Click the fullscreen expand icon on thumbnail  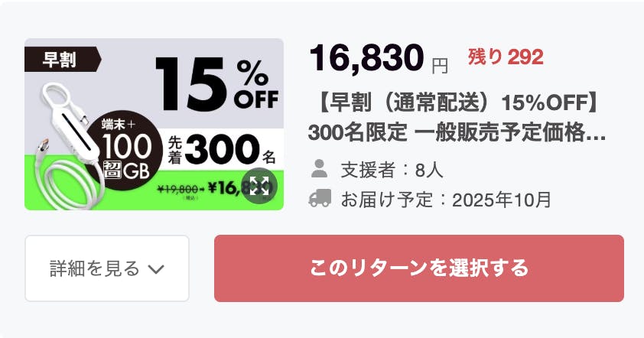258,184
